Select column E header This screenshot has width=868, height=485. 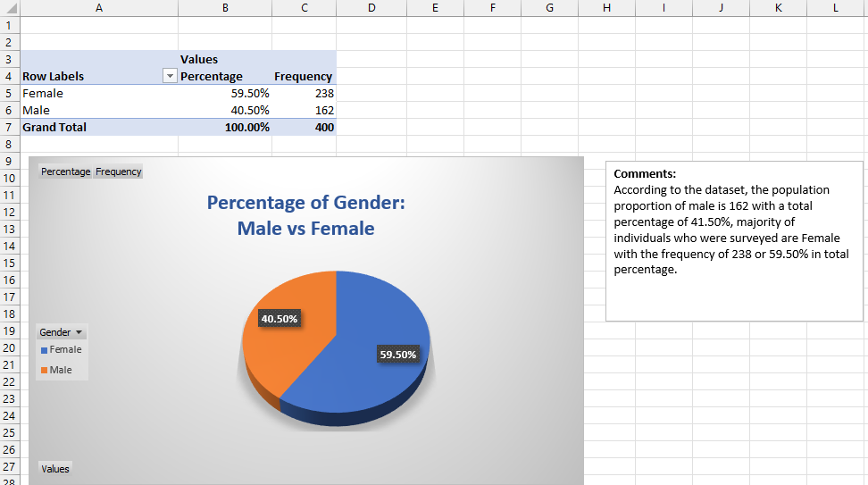click(435, 8)
